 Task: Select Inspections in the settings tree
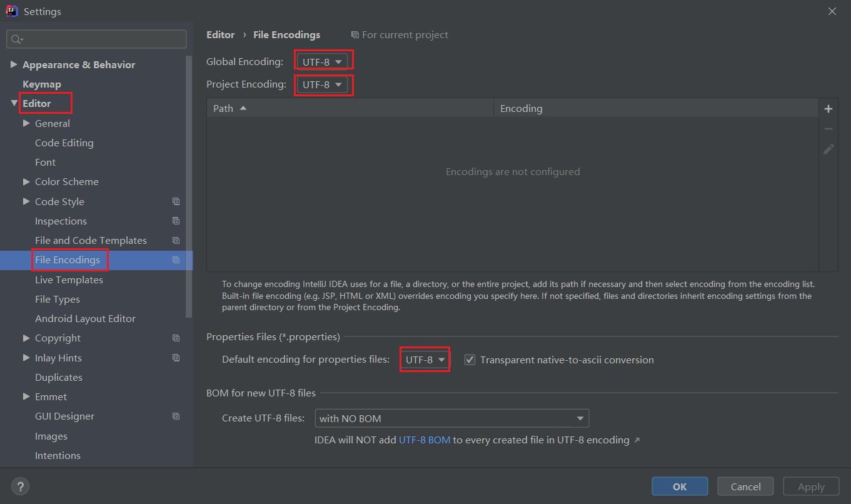(x=61, y=221)
